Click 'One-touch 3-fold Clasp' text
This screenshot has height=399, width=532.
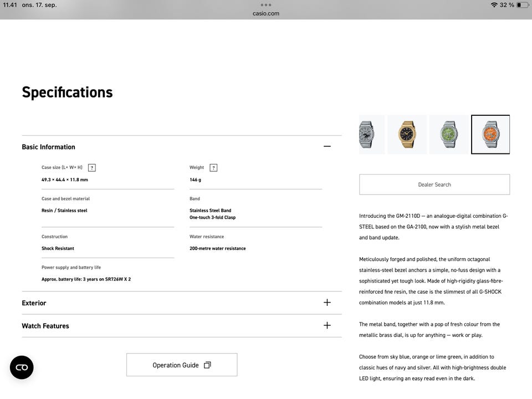click(x=213, y=217)
